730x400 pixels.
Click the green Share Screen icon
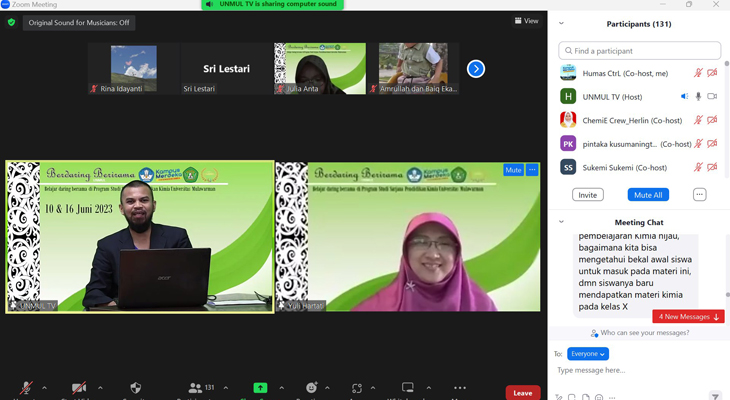[x=260, y=388]
